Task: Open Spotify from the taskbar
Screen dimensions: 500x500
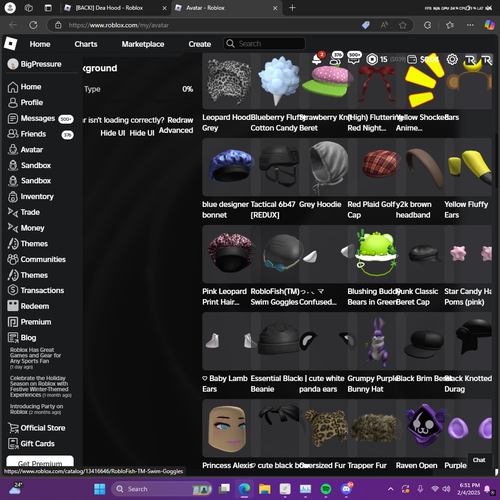Action: (326, 489)
